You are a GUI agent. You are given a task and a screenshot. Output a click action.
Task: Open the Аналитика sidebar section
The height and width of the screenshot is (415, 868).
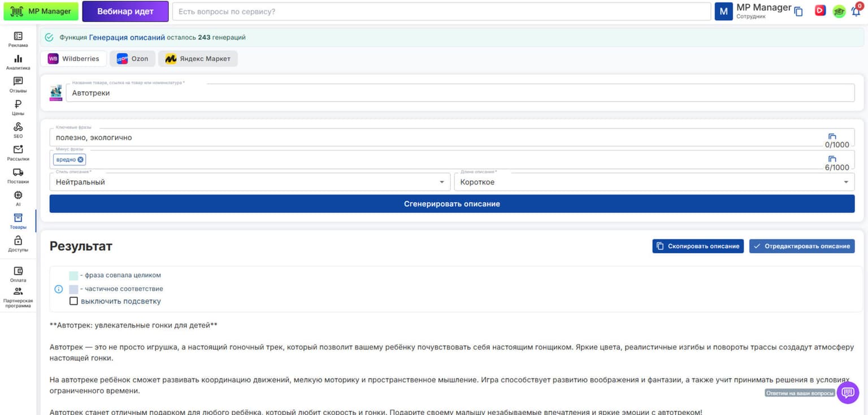pos(18,62)
